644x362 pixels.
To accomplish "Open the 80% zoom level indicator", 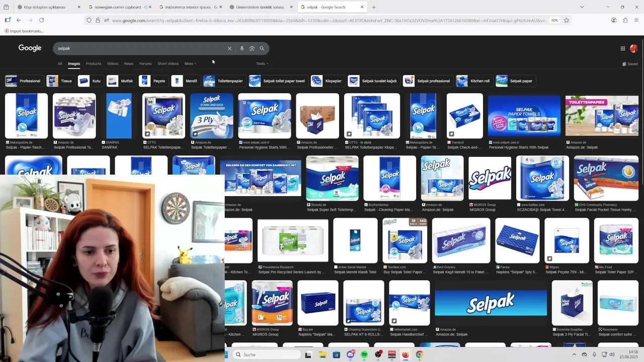I will [x=554, y=21].
